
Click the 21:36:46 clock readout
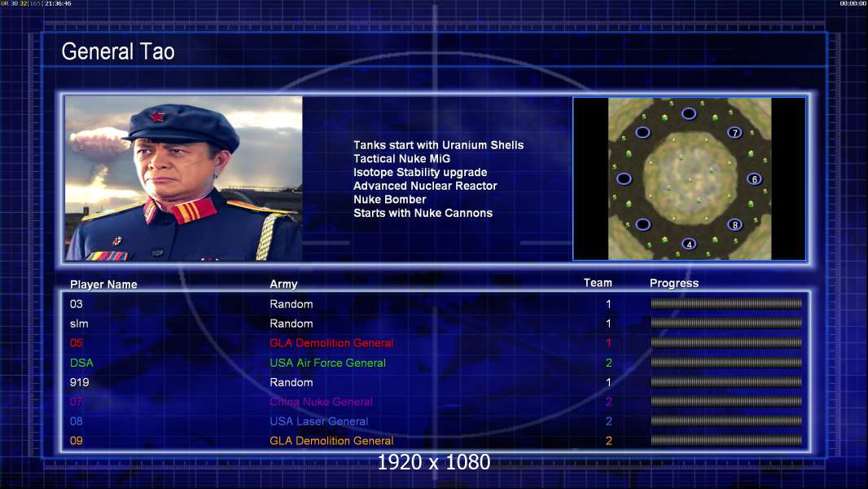tap(58, 3)
